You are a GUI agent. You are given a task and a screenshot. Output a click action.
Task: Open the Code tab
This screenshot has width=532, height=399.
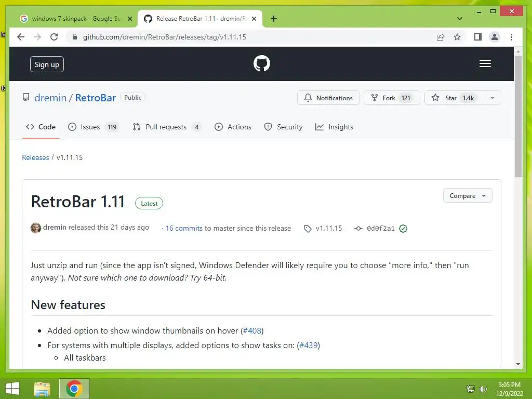[41, 127]
